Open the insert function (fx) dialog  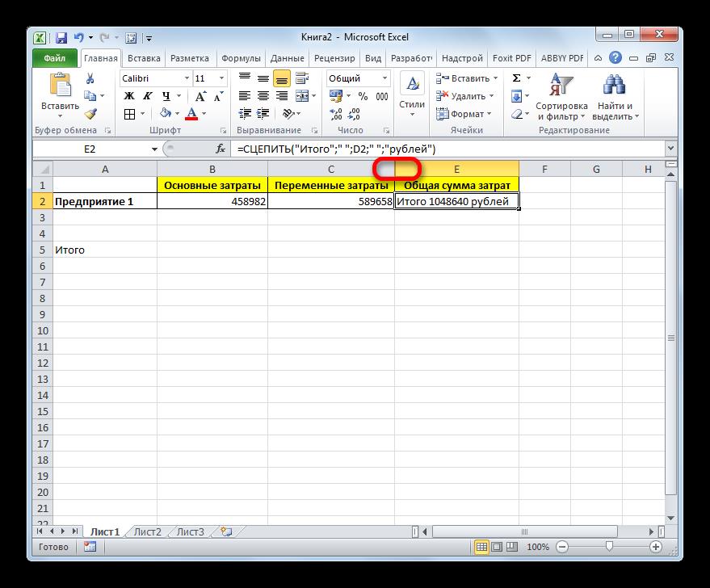coord(221,149)
